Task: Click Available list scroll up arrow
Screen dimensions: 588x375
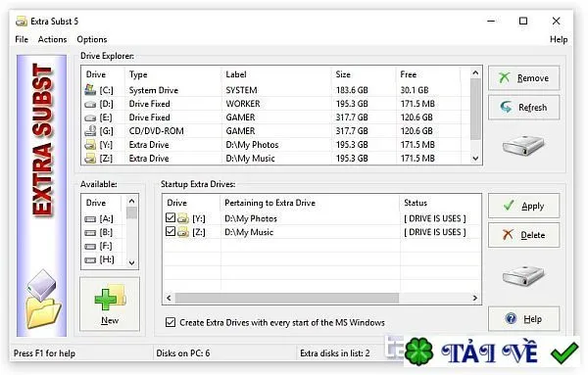Action: tap(131, 201)
